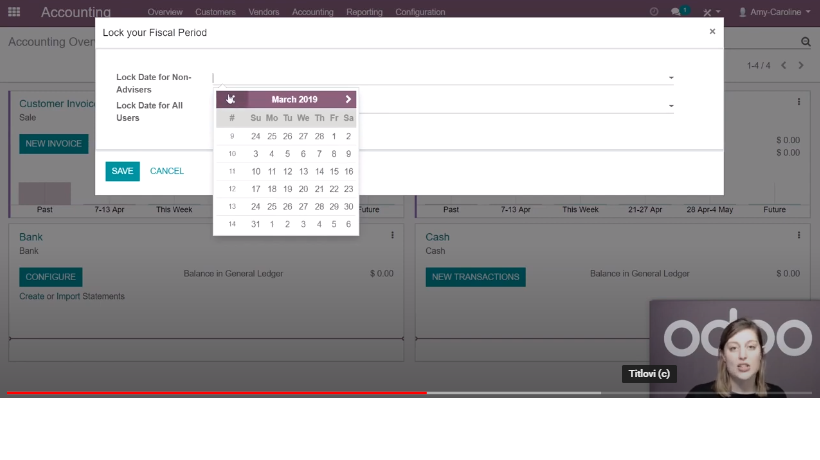Open the Bank card three-dot menu

click(x=392, y=235)
